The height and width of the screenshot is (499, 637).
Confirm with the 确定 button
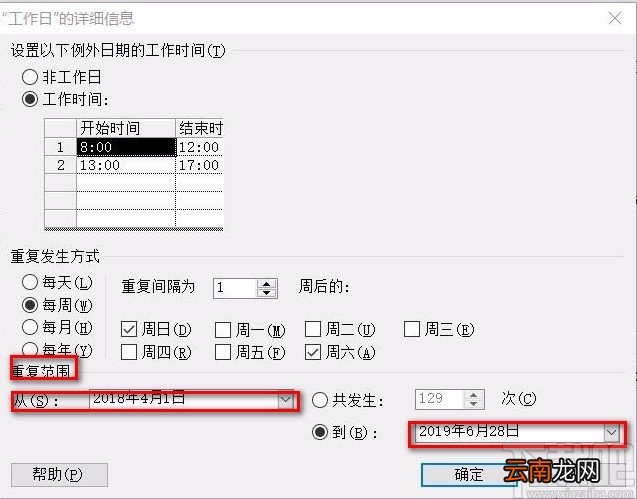pos(469,475)
